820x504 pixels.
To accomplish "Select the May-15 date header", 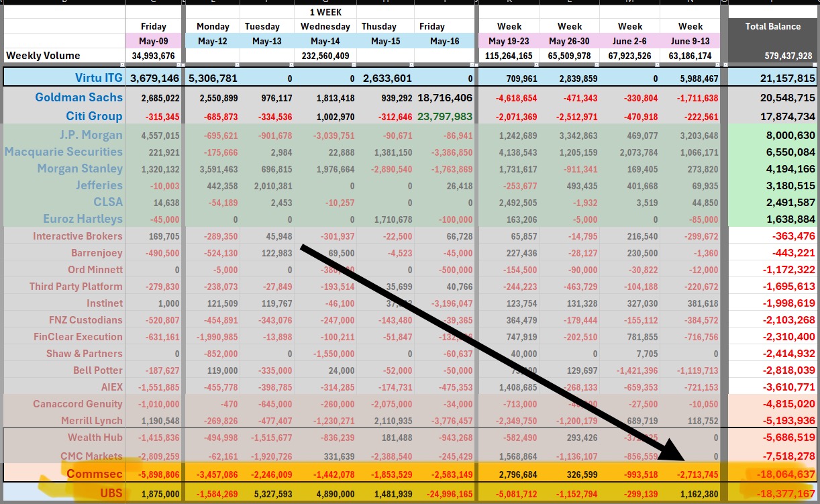I will click(385, 41).
